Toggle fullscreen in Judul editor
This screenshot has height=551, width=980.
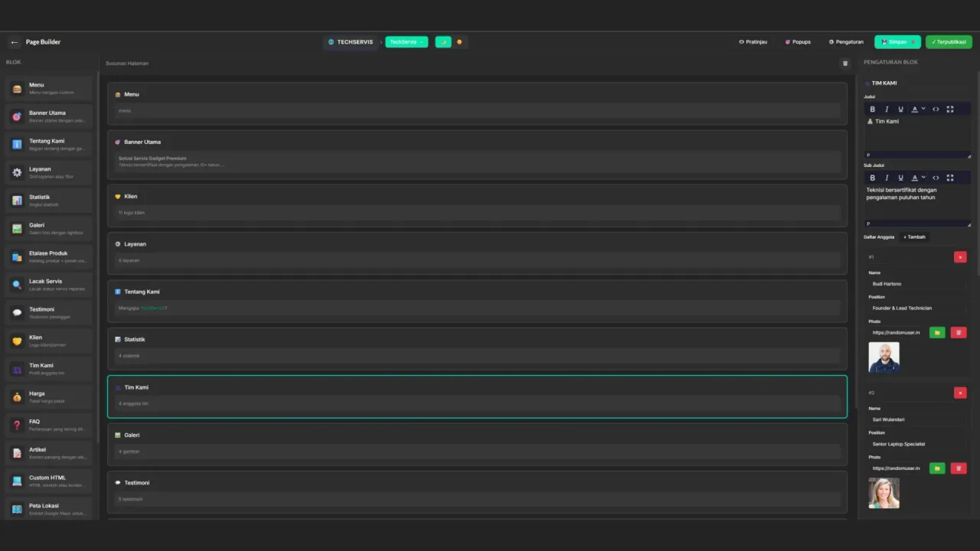point(950,109)
